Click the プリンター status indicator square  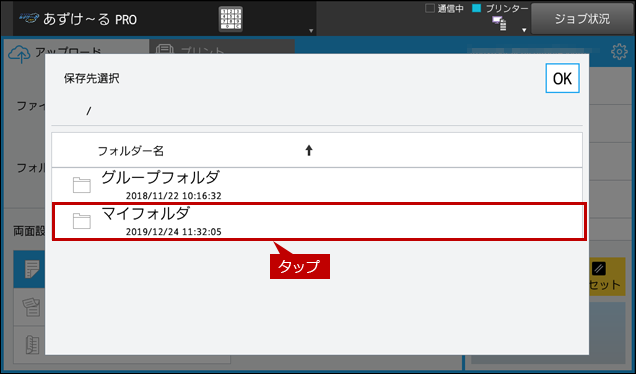click(x=477, y=8)
